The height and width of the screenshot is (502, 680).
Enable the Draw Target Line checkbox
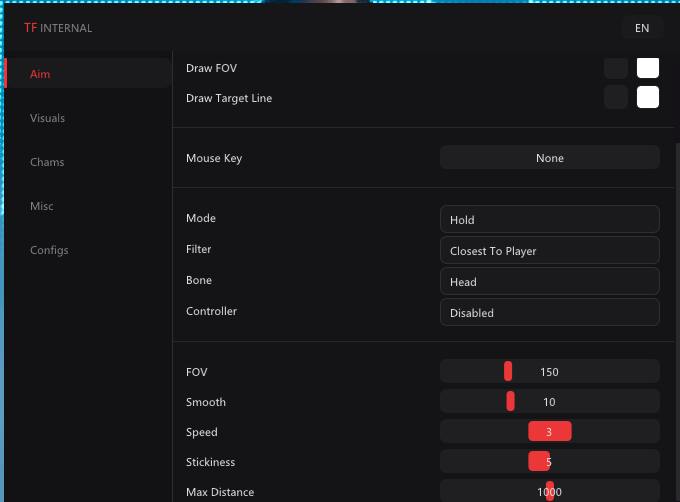[x=616, y=97]
